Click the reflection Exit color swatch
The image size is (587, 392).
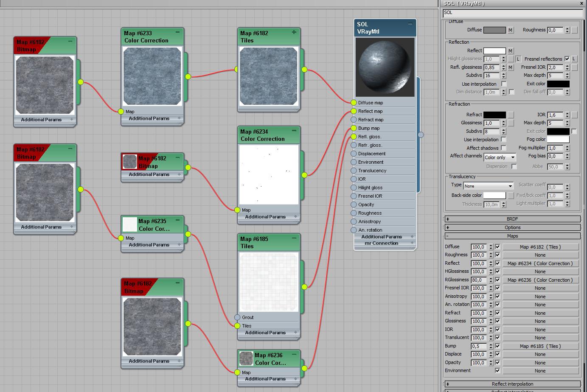[x=558, y=84]
